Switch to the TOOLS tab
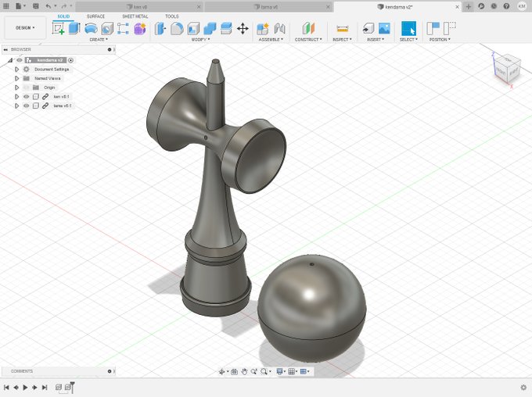The height and width of the screenshot is (397, 532). point(171,16)
